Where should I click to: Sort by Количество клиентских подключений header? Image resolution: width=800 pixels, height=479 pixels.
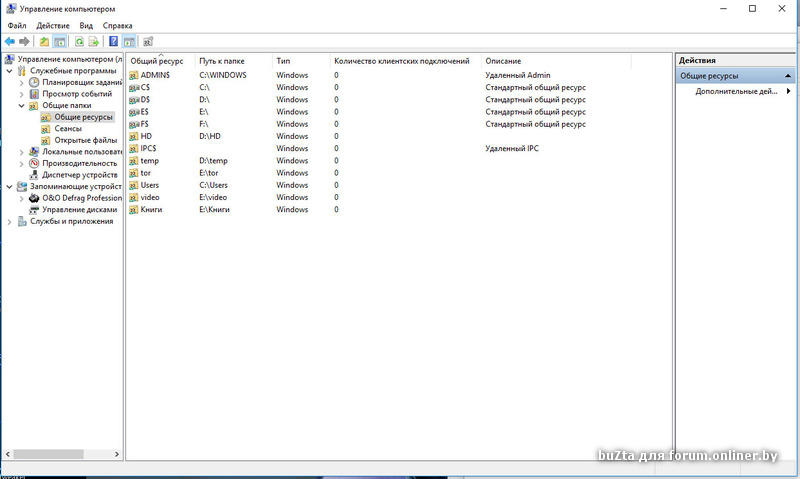406,61
